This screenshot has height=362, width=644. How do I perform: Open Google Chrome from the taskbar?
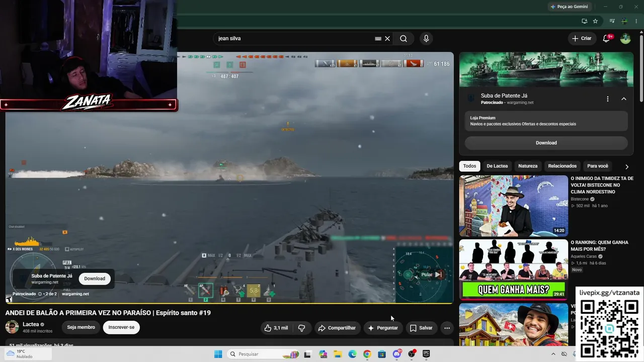(367, 354)
